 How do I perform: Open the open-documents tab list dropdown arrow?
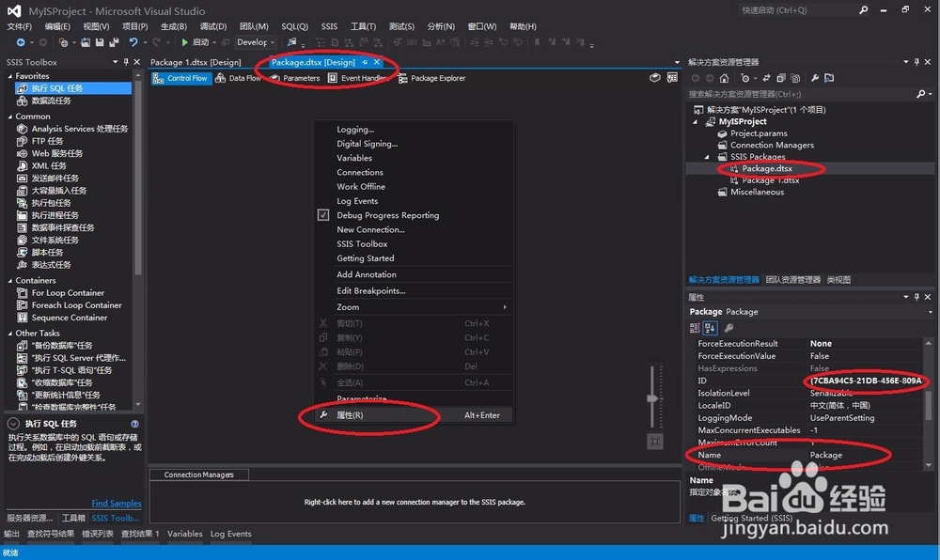click(x=677, y=62)
